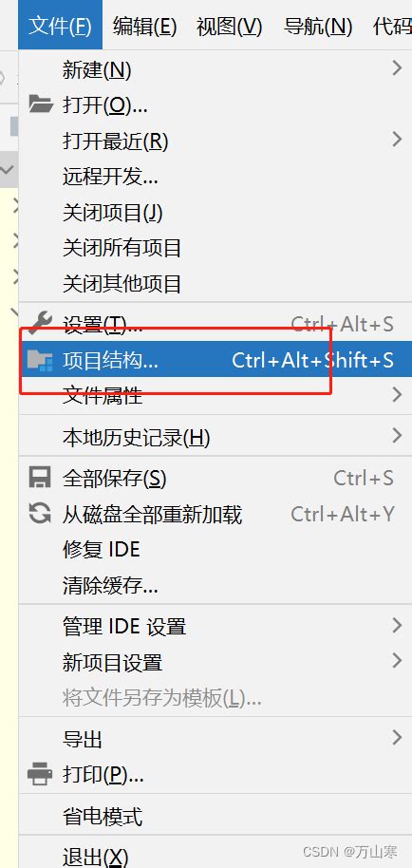Click the Project Structure folder icon

coord(41,360)
